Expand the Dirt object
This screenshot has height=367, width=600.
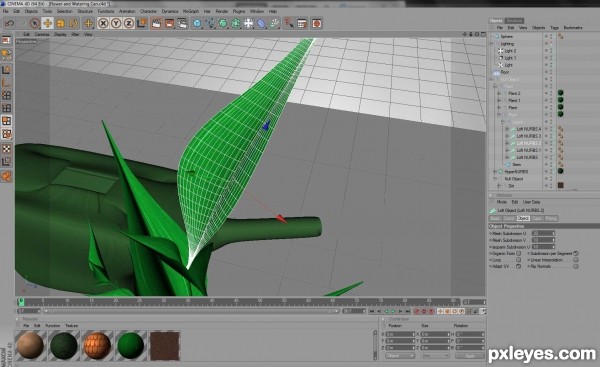coord(499,186)
